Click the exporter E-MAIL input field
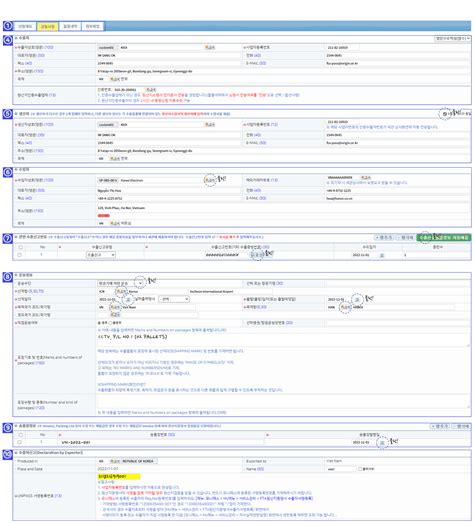The image size is (474, 523). (397, 63)
